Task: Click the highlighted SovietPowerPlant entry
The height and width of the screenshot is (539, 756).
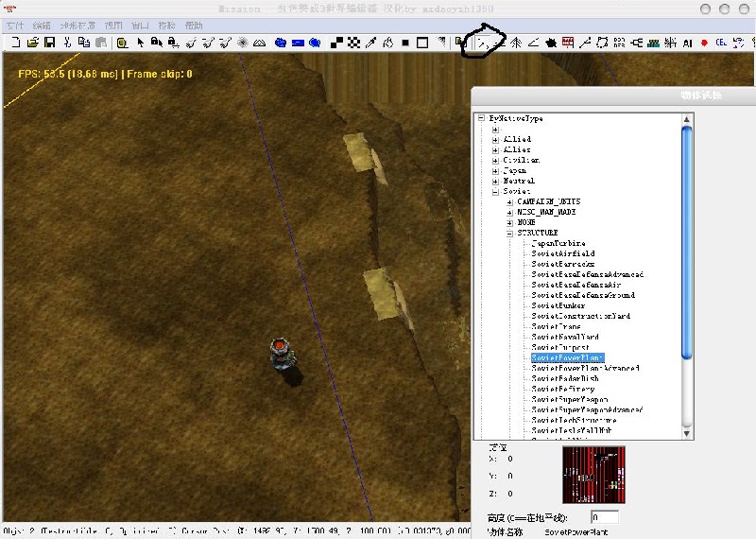Action: click(x=568, y=357)
